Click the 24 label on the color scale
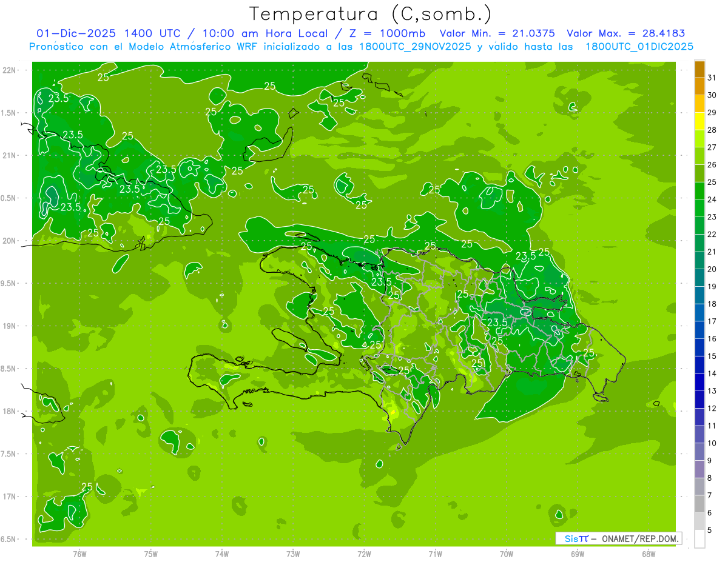728x562 pixels. 712,199
